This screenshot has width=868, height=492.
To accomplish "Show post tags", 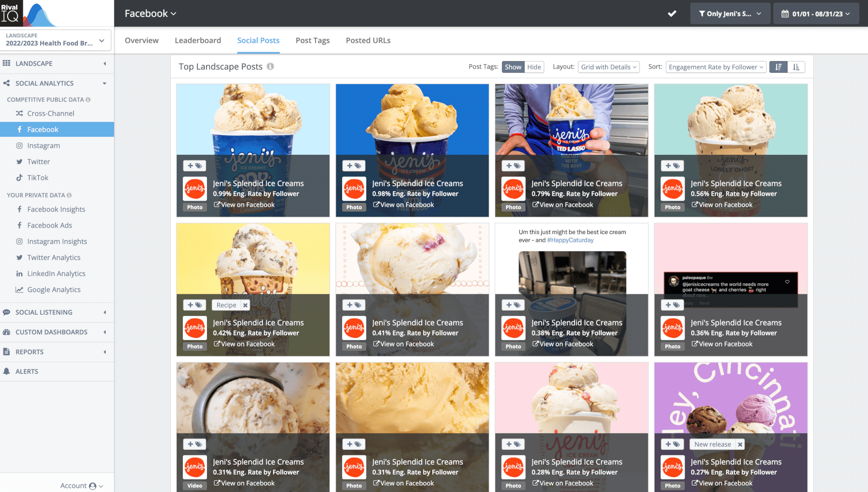I will click(x=513, y=67).
